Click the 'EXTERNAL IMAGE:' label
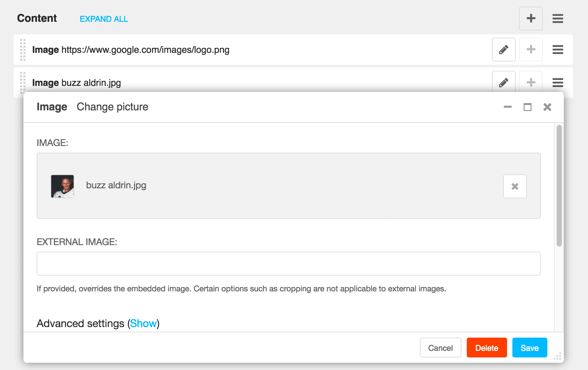 tap(77, 242)
